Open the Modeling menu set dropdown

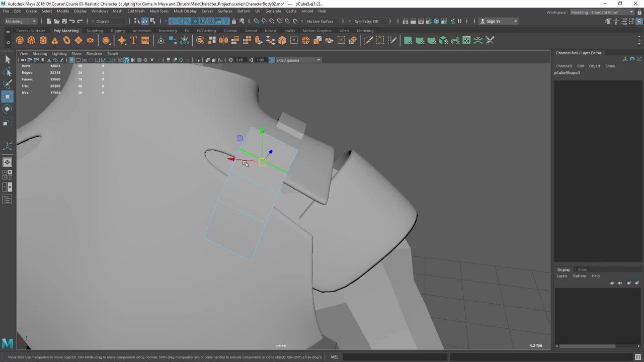20,21
